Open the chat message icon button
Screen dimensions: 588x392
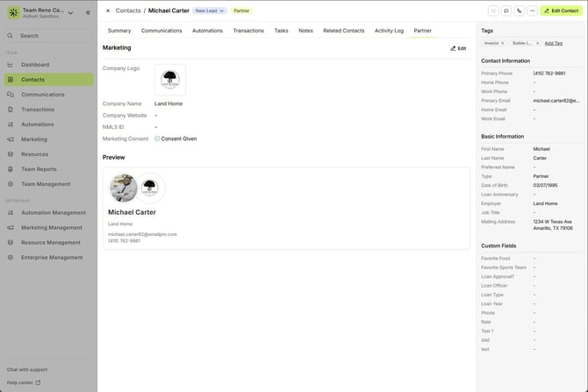tap(506, 11)
